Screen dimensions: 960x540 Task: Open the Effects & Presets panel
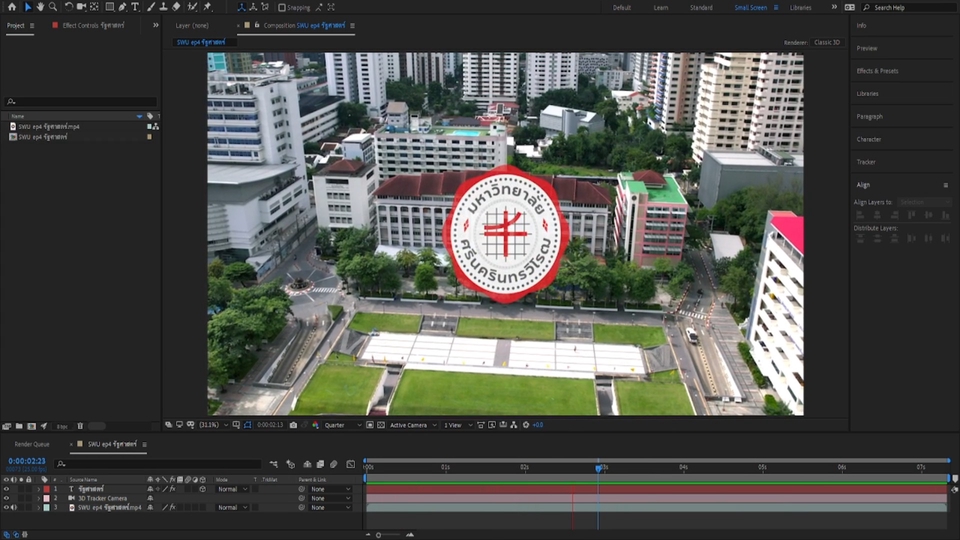coord(877,71)
